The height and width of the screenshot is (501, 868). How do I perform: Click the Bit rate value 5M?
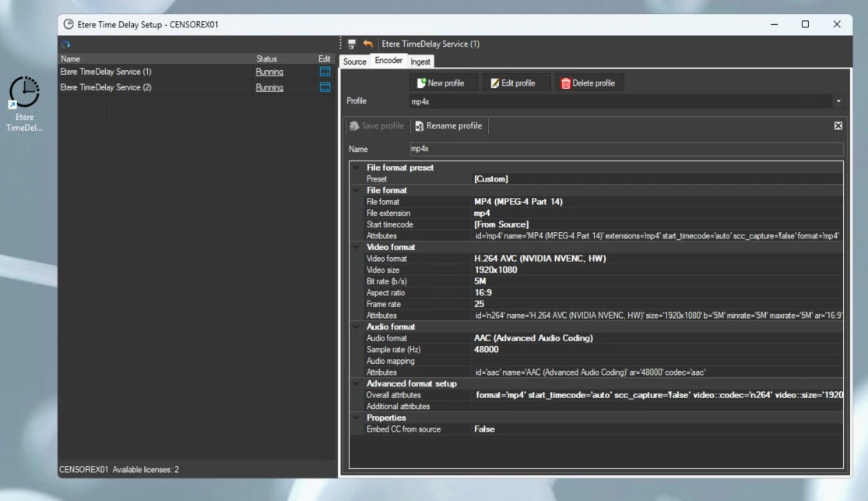point(480,281)
